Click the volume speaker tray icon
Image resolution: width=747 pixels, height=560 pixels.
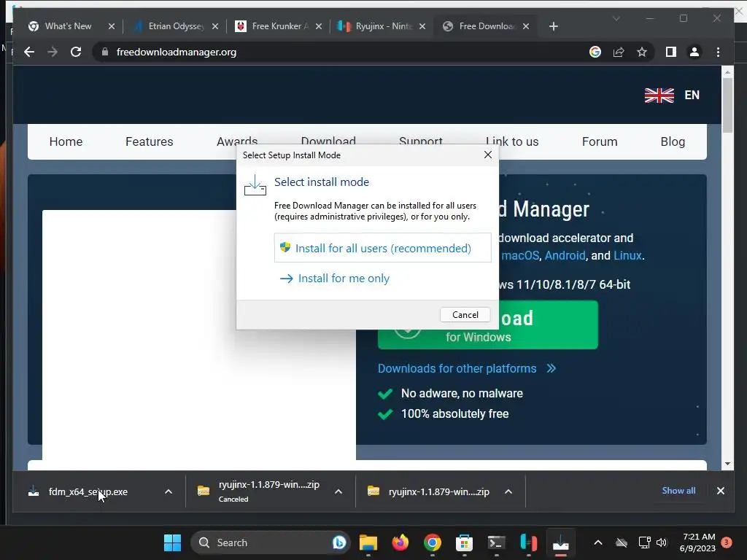661,542
